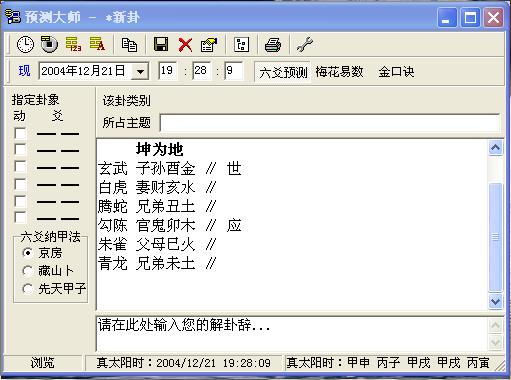
Task: Click the 世 marker text
Action: pyautogui.click(x=234, y=168)
